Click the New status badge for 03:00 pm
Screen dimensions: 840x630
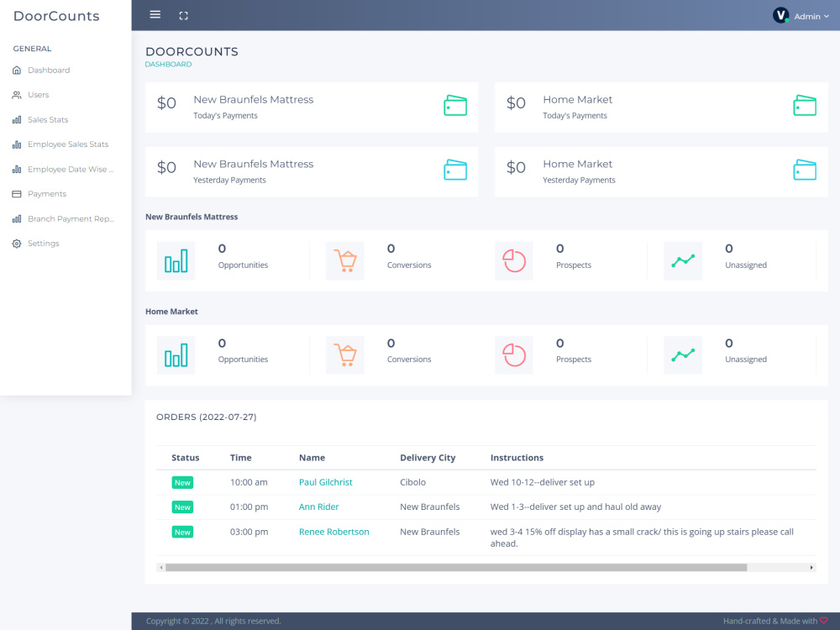pos(182,532)
